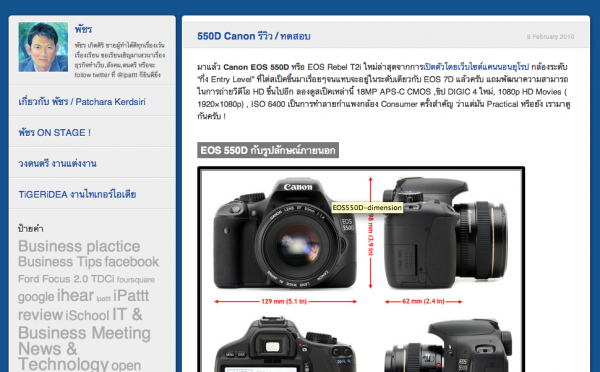The height and width of the screenshot is (372, 600).
Task: Open the 550D Canon รีวิว / ทดสอบ post title
Action: (x=254, y=36)
